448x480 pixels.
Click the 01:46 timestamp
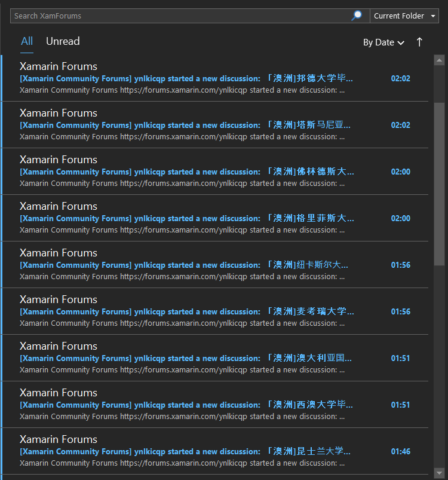point(401,451)
